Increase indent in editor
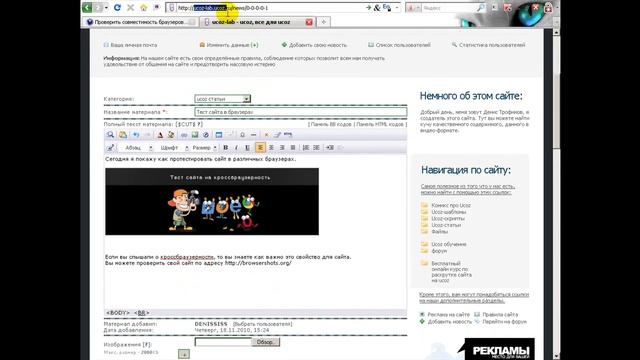The image size is (640, 360). coord(330,147)
